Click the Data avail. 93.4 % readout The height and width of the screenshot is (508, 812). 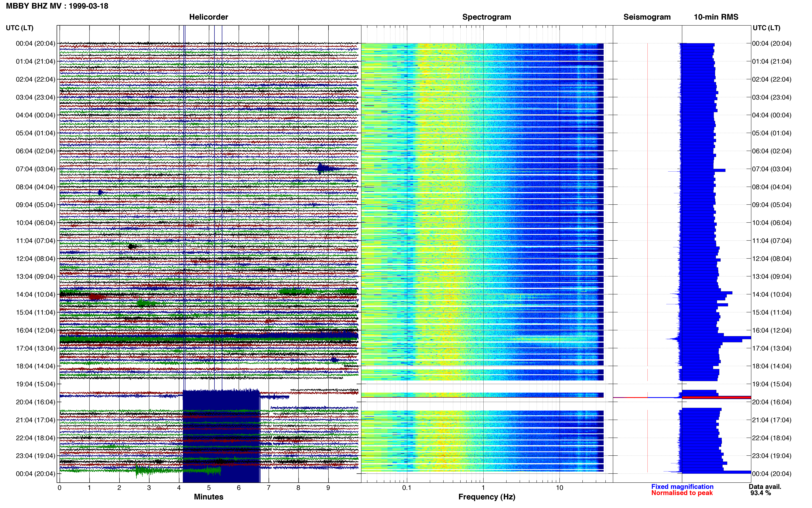tap(765, 490)
